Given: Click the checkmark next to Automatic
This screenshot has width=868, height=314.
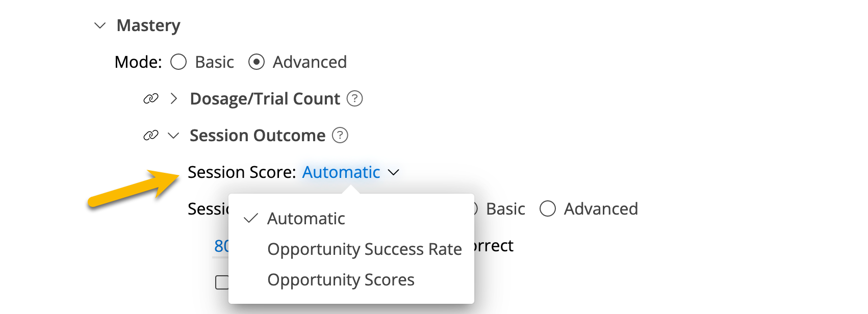Looking at the screenshot, I should (250, 219).
